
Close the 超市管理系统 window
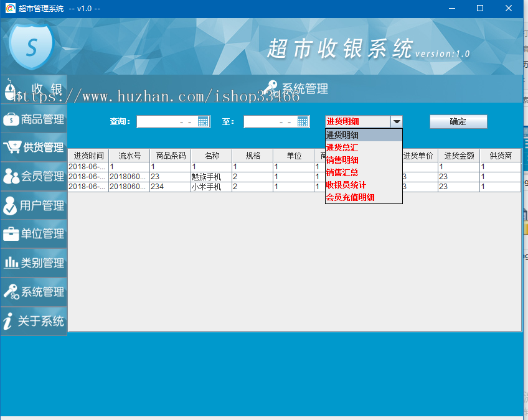point(509,9)
